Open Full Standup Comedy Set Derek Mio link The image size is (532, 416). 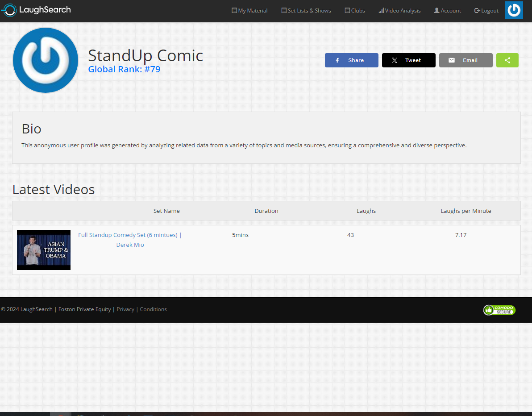click(x=130, y=240)
